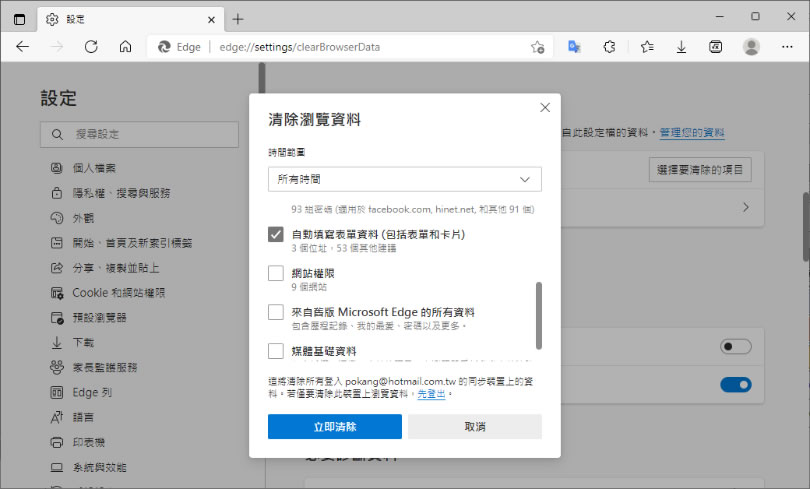Click the dialog's vertical scrollbar
The width and height of the screenshot is (810, 489).
coord(539,315)
